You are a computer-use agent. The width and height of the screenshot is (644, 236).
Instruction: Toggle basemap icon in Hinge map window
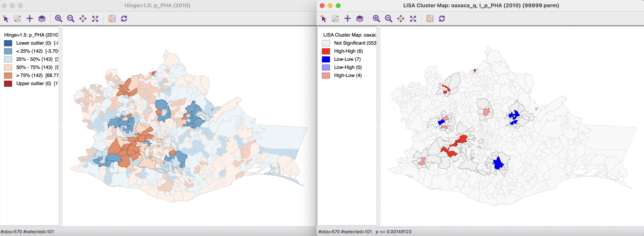112,19
